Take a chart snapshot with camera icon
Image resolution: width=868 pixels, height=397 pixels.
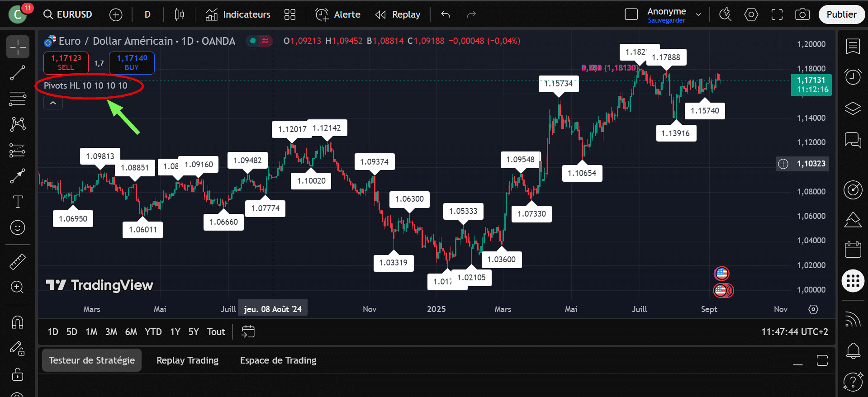802,14
